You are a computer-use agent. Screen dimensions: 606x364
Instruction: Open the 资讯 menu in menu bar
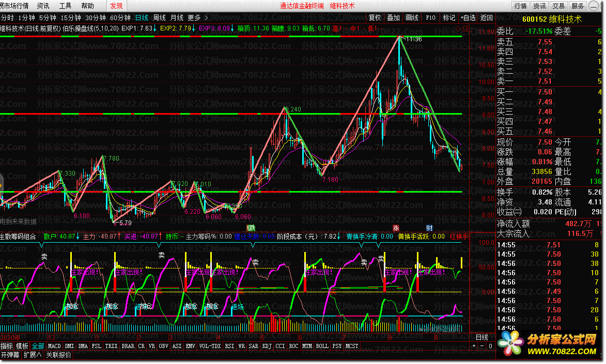click(x=43, y=5)
